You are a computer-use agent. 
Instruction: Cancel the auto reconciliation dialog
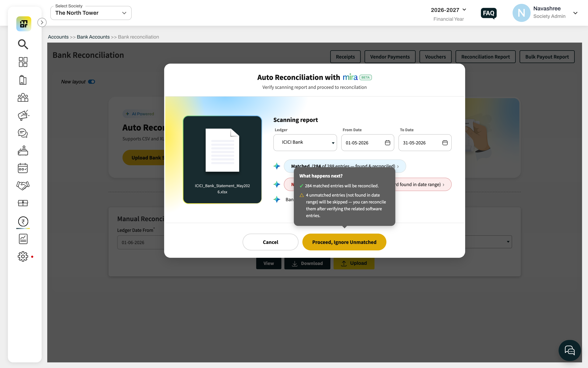point(270,242)
